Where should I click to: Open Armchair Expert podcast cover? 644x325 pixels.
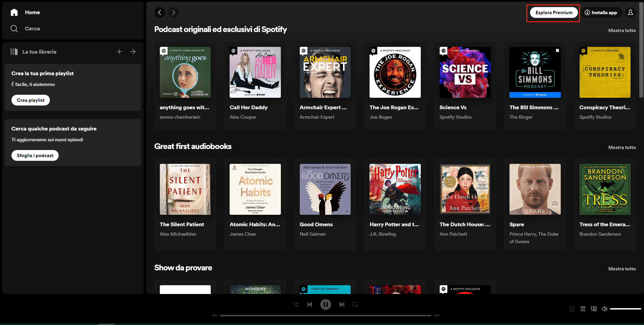click(x=325, y=72)
